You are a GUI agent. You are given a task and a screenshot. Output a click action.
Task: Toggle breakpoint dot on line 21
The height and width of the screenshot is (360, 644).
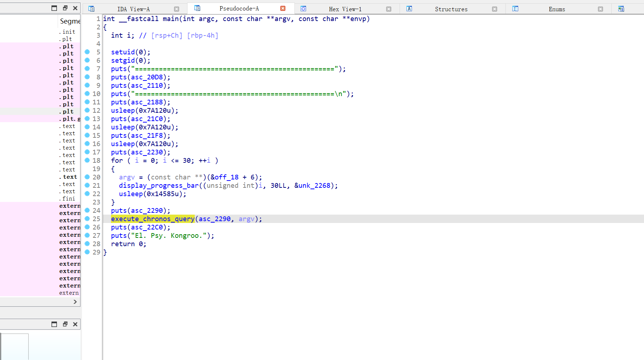87,185
